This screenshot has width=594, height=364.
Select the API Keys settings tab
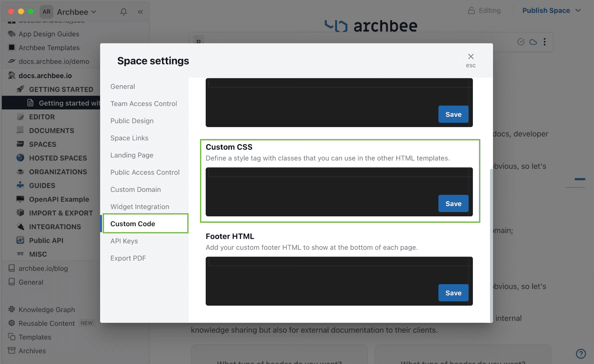tap(124, 241)
